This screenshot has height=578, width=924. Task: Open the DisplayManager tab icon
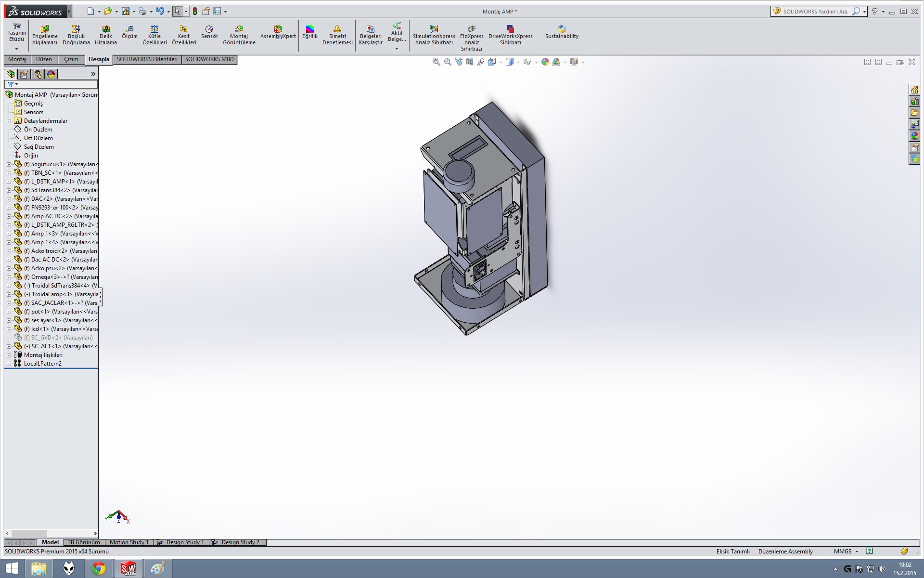coord(51,74)
